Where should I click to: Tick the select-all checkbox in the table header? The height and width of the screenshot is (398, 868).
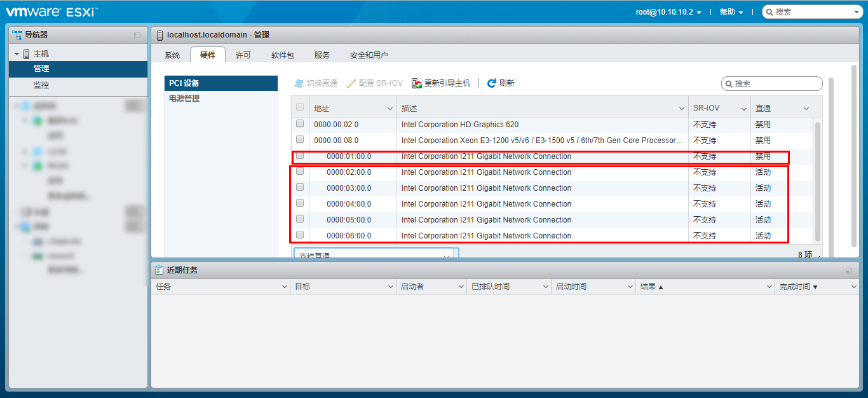(x=300, y=107)
